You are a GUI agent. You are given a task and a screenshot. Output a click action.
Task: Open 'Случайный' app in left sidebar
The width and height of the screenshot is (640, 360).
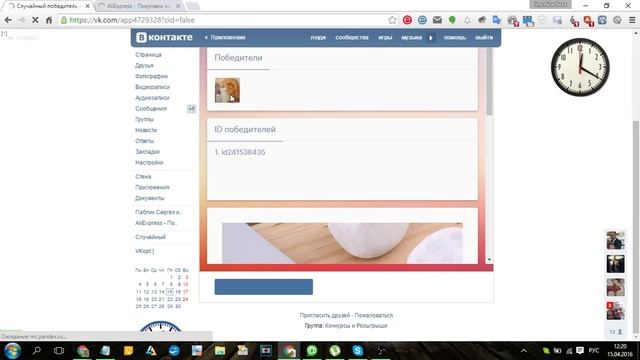150,237
